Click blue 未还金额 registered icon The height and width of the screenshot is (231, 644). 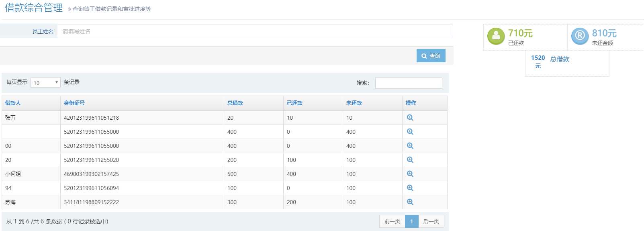pyautogui.click(x=580, y=36)
